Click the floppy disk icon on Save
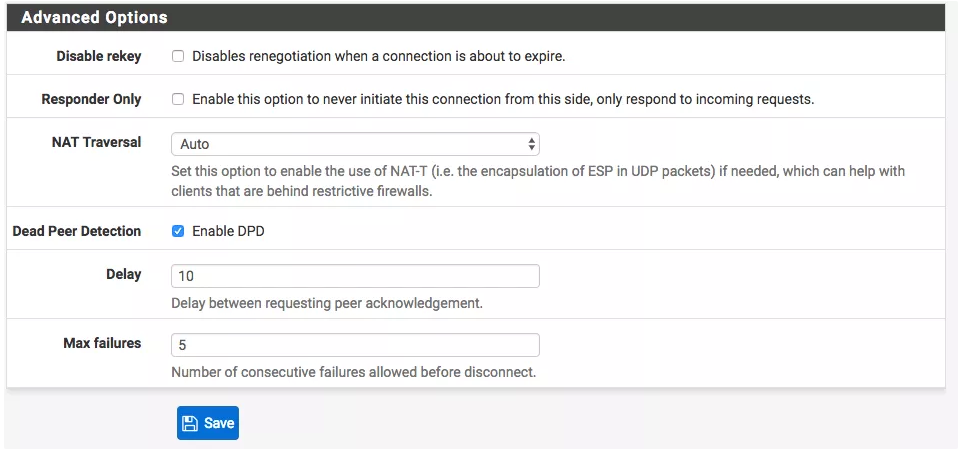The height and width of the screenshot is (453, 961). click(x=190, y=423)
